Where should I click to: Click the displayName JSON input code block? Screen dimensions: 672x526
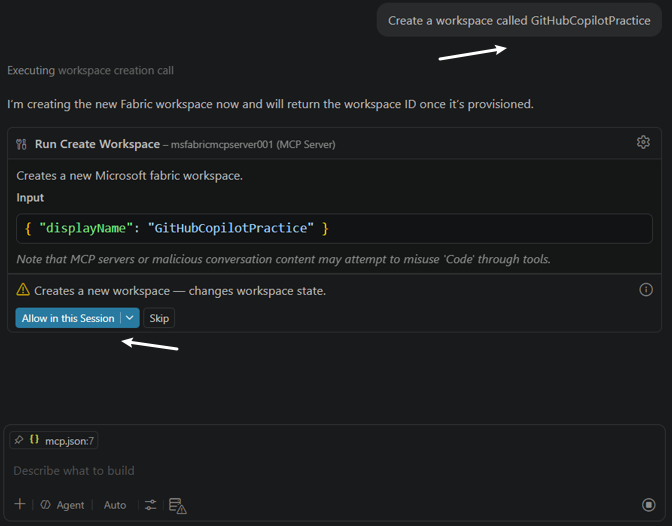(334, 228)
